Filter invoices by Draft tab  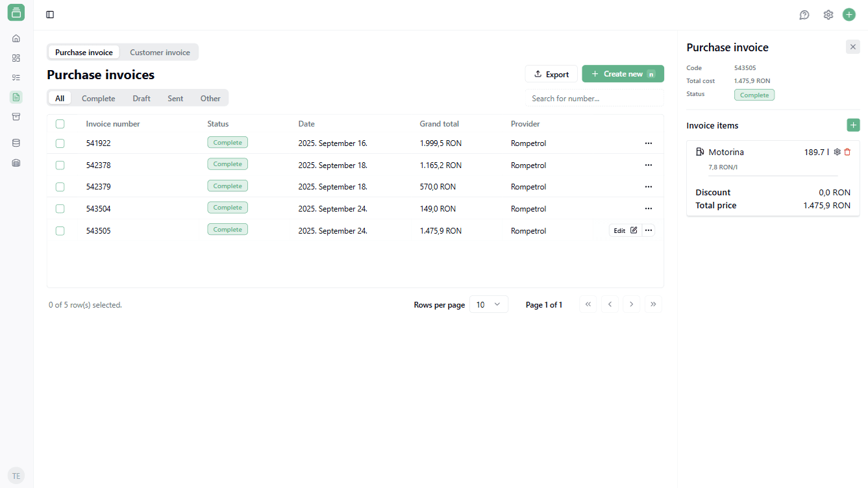click(x=141, y=99)
